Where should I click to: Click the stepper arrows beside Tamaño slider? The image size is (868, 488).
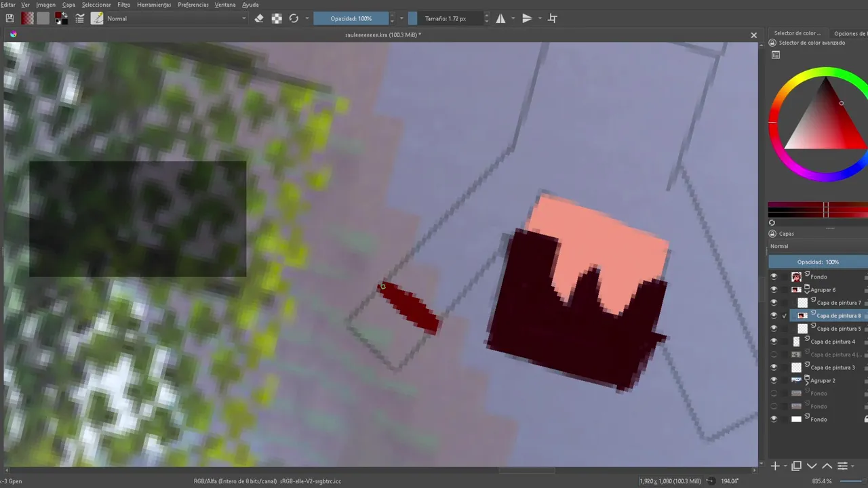click(486, 18)
